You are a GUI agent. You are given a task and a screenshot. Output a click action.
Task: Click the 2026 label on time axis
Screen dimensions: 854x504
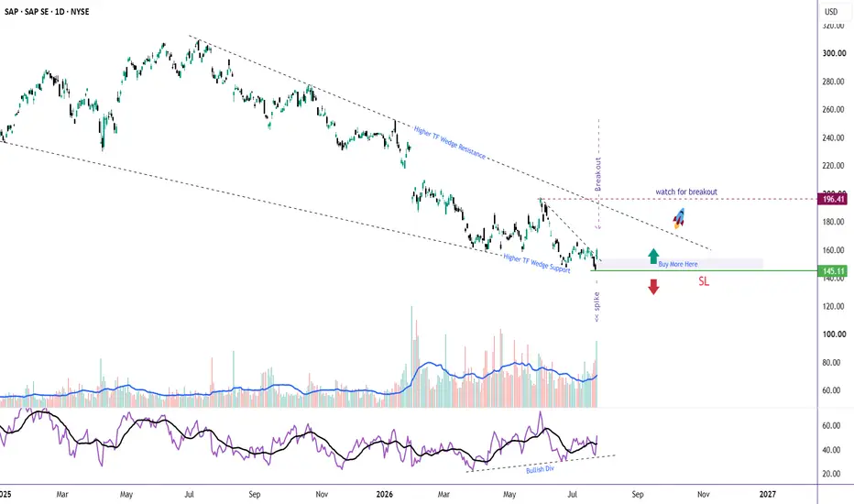385,494
